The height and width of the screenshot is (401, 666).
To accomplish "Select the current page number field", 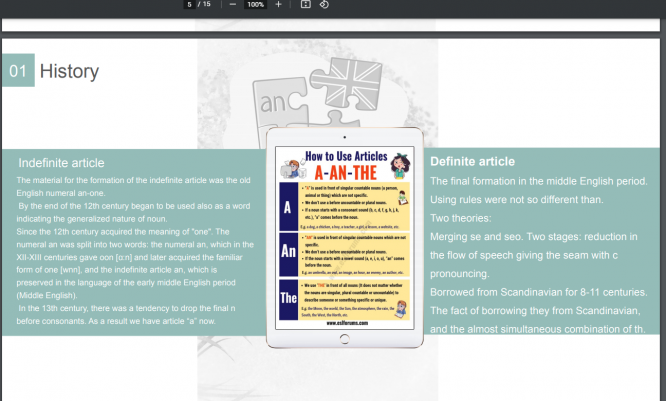I will coord(189,4).
